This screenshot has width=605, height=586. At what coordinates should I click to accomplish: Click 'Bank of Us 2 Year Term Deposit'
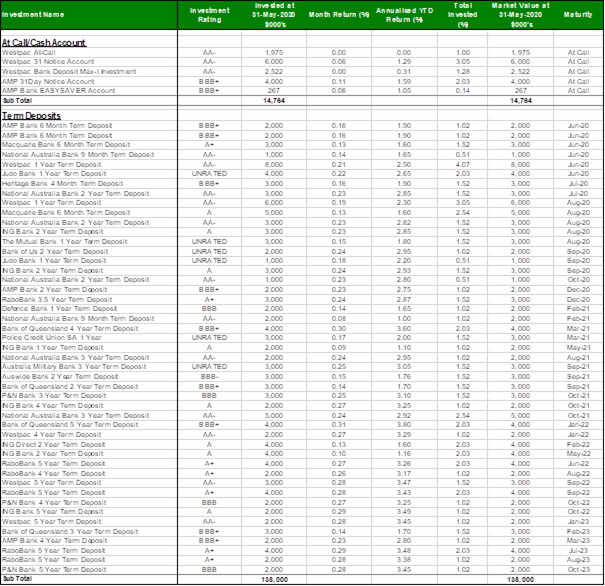[x=55, y=252]
